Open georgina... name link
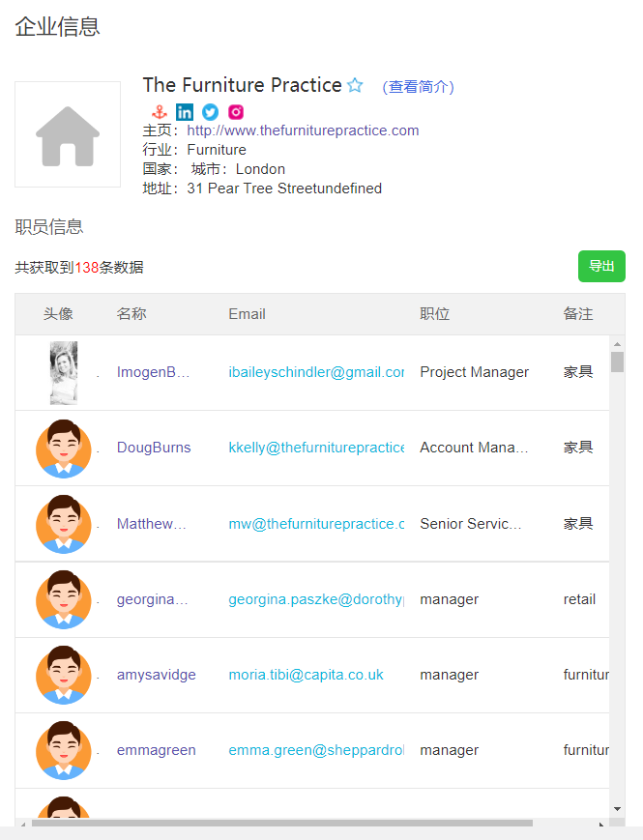The image size is (643, 840). tap(152, 599)
